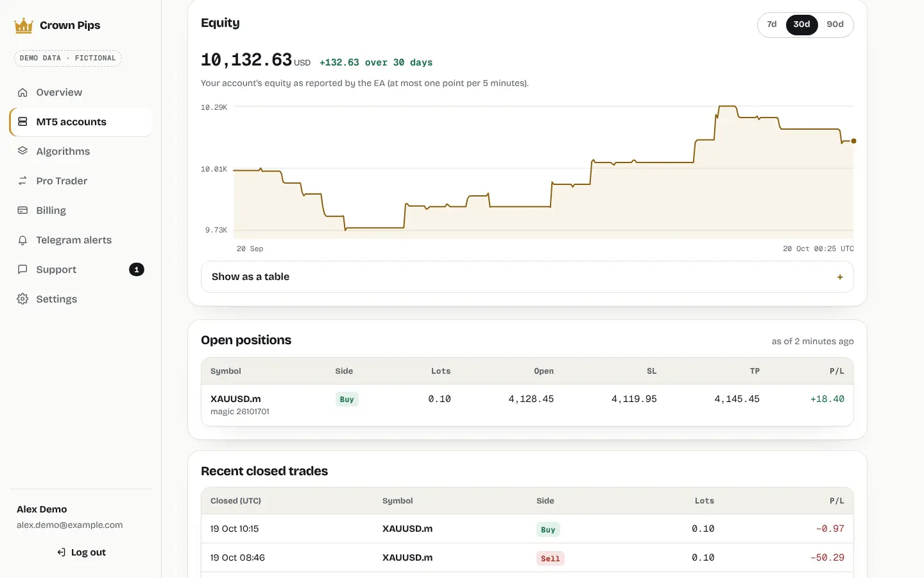Screen dimensions: 924x578
Task: Click the Telegram alerts bell icon
Action: [x=22, y=240]
